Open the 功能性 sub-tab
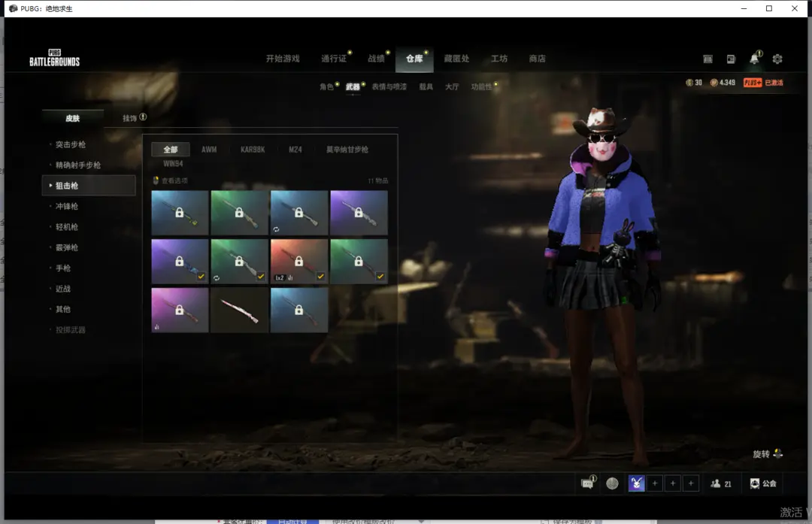The image size is (812, 524). [481, 86]
